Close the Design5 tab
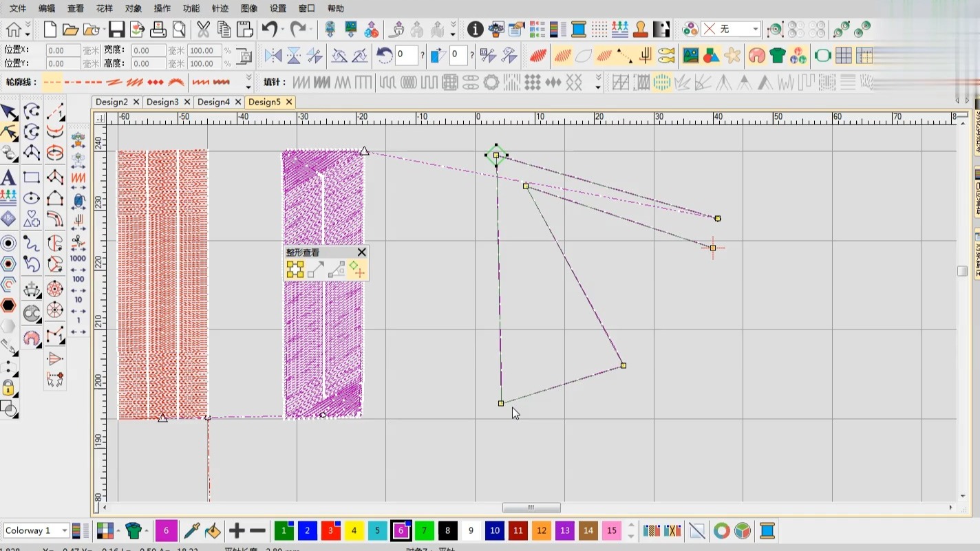 coord(289,102)
